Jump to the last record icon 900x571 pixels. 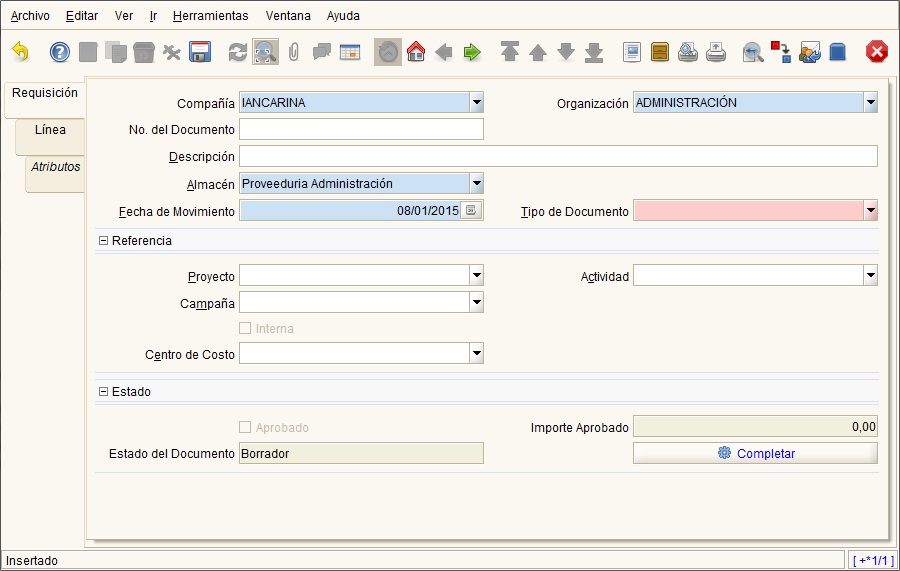[x=594, y=52]
